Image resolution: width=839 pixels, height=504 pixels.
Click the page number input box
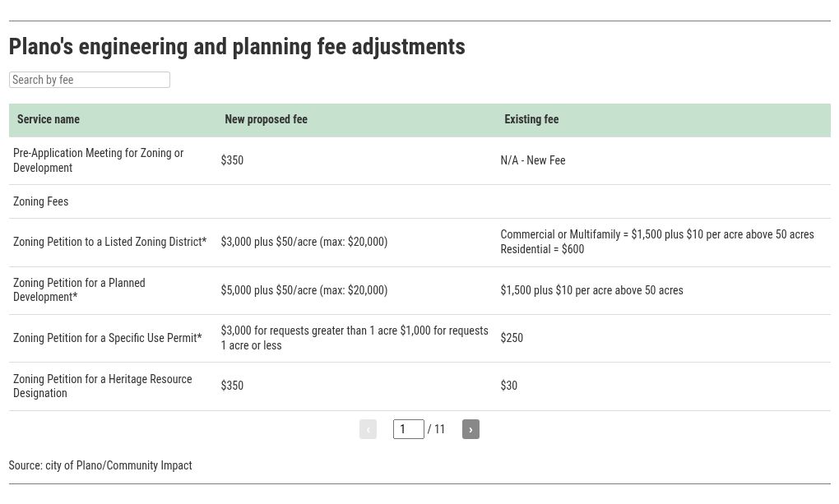(408, 429)
